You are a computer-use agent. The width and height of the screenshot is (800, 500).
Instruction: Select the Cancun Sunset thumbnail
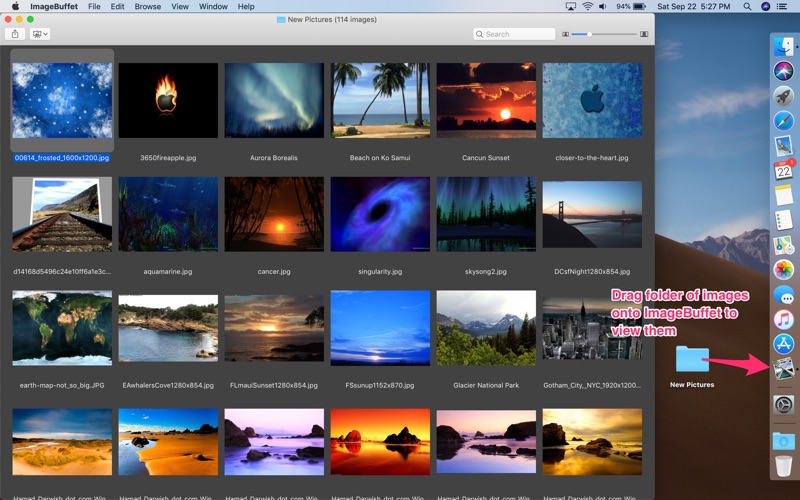486,100
